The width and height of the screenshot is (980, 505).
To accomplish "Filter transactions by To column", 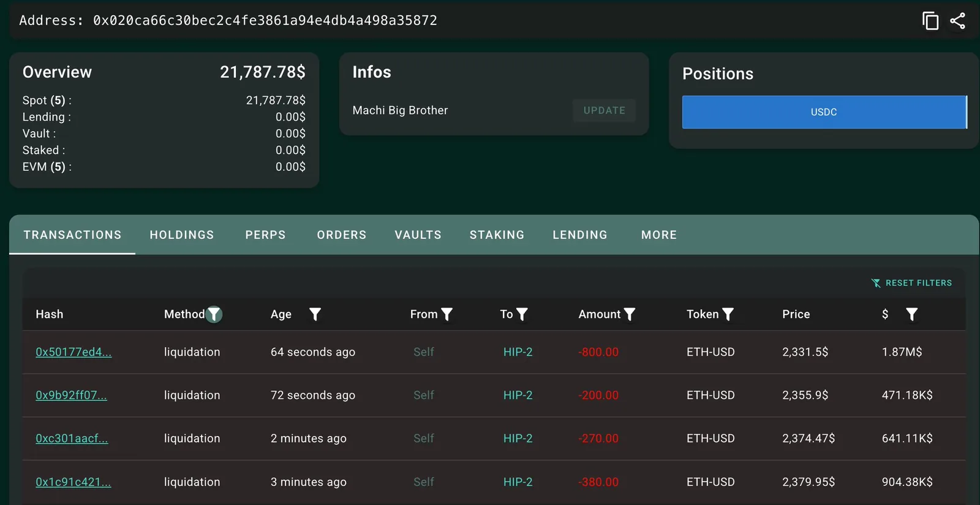I will [x=522, y=314].
